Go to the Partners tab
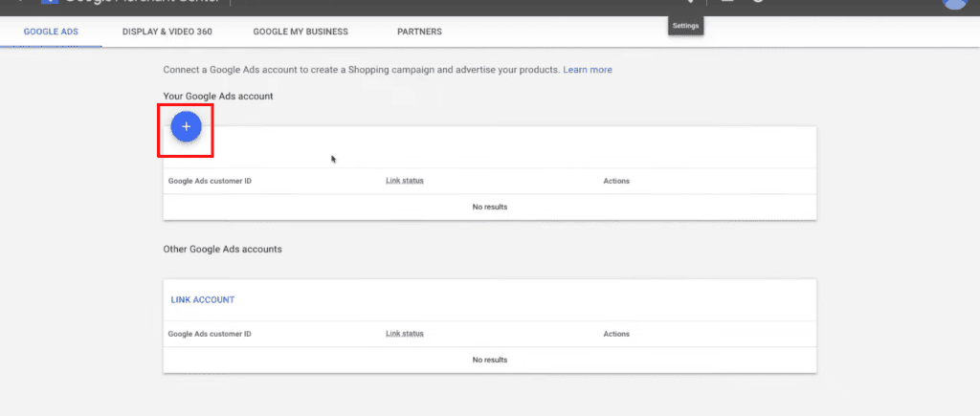 (419, 32)
